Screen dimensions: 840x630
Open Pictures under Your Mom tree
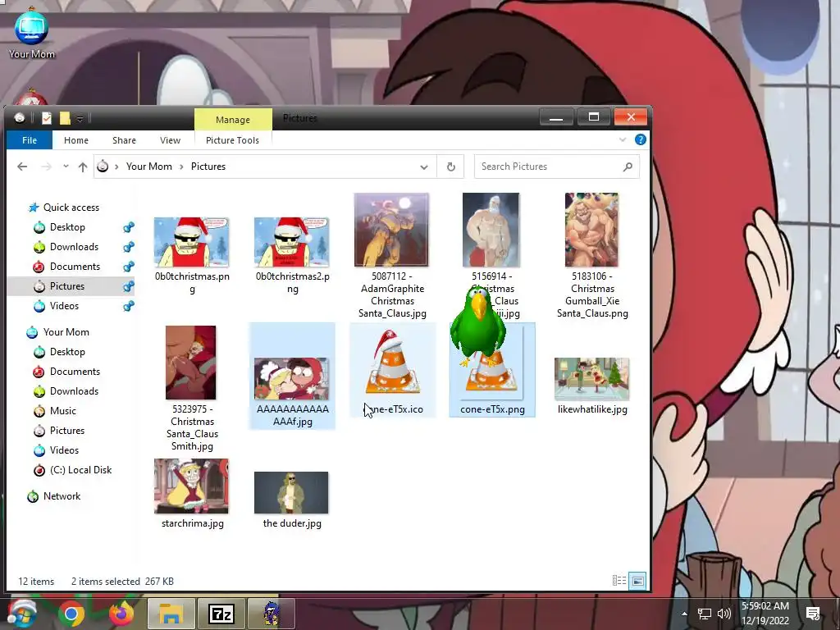click(x=67, y=431)
